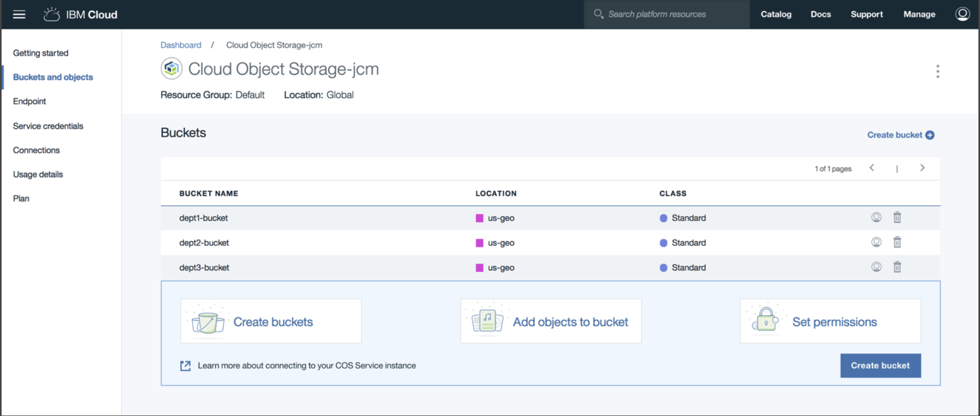The height and width of the screenshot is (416, 980).
Task: Click the LOCATION column header
Action: tap(496, 193)
